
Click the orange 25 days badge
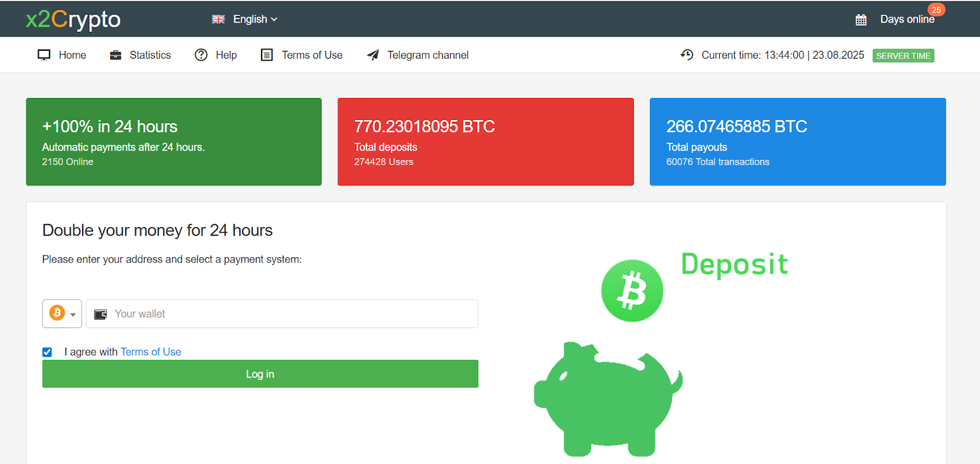point(937,10)
